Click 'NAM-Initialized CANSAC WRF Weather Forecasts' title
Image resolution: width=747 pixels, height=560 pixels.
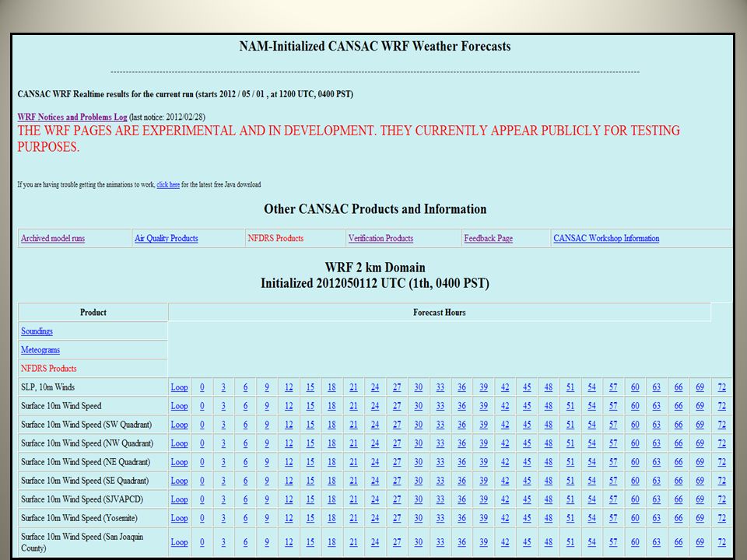coord(375,46)
